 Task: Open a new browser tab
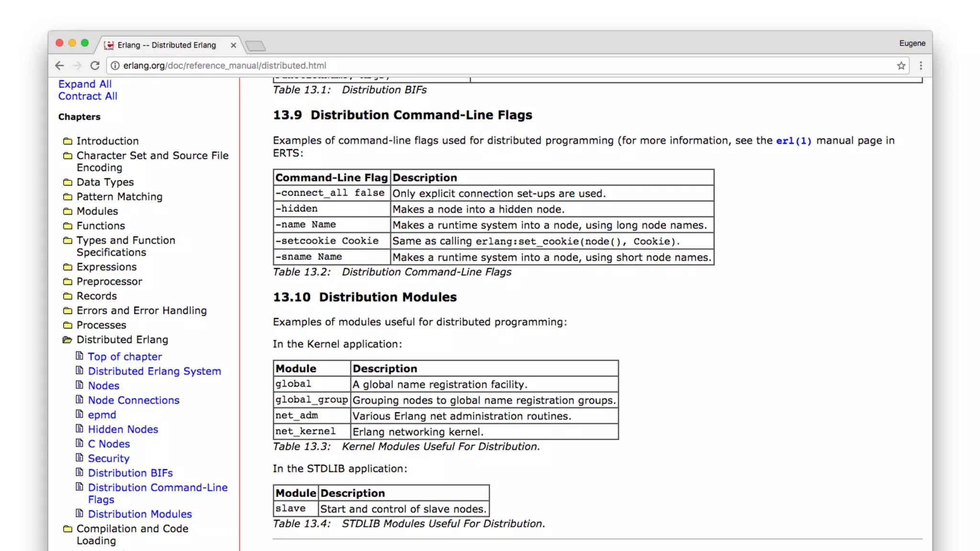click(255, 46)
